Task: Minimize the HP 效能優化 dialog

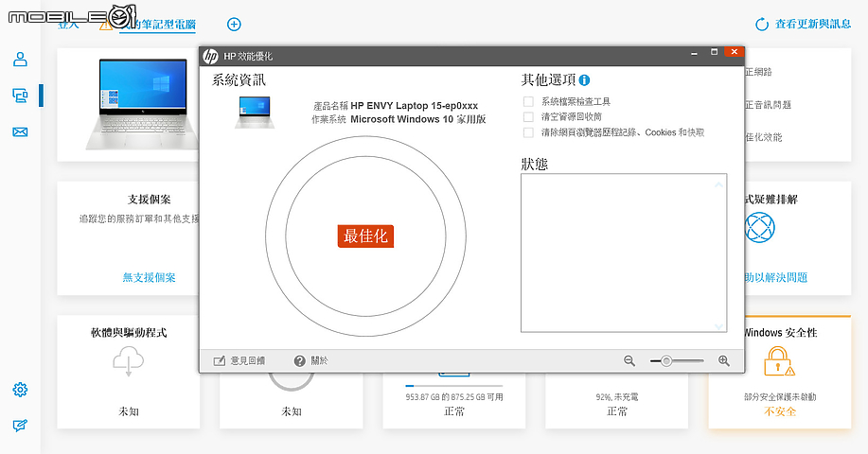Action: pos(694,53)
